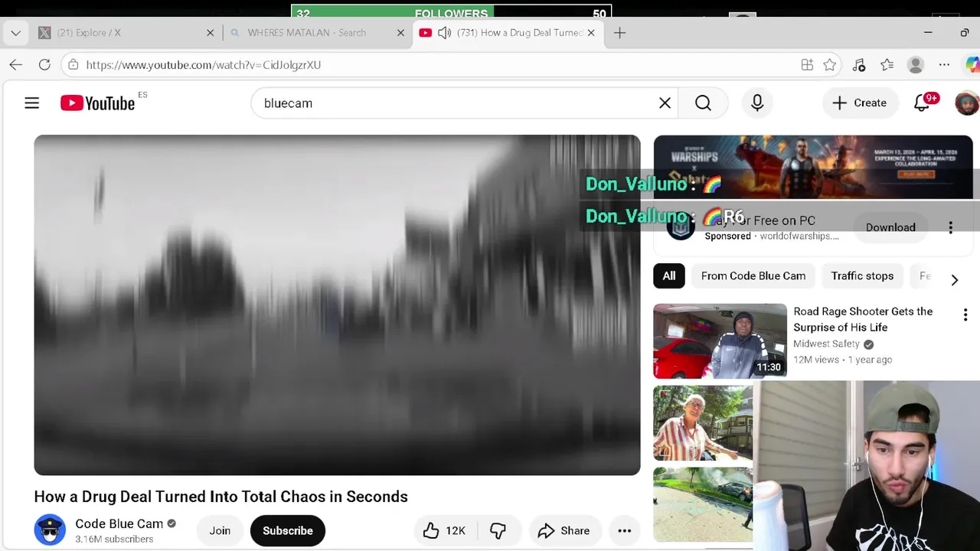
Task: Open a new browser tab
Action: [619, 33]
